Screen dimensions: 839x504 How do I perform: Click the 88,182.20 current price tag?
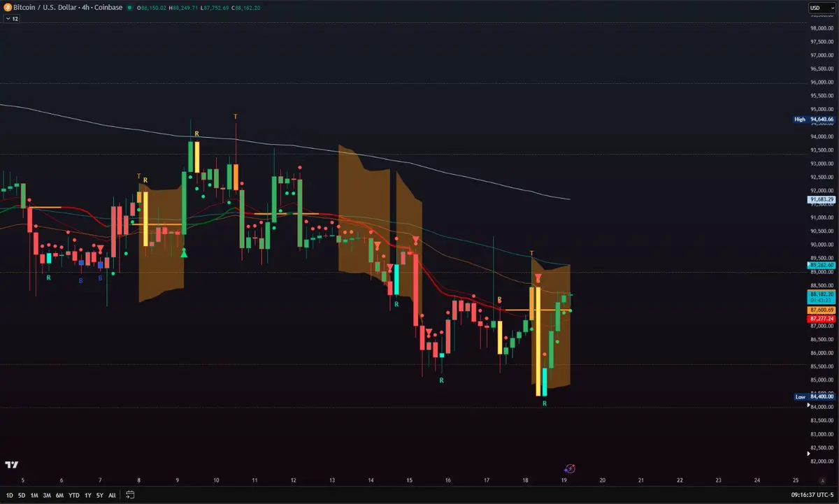pos(822,297)
